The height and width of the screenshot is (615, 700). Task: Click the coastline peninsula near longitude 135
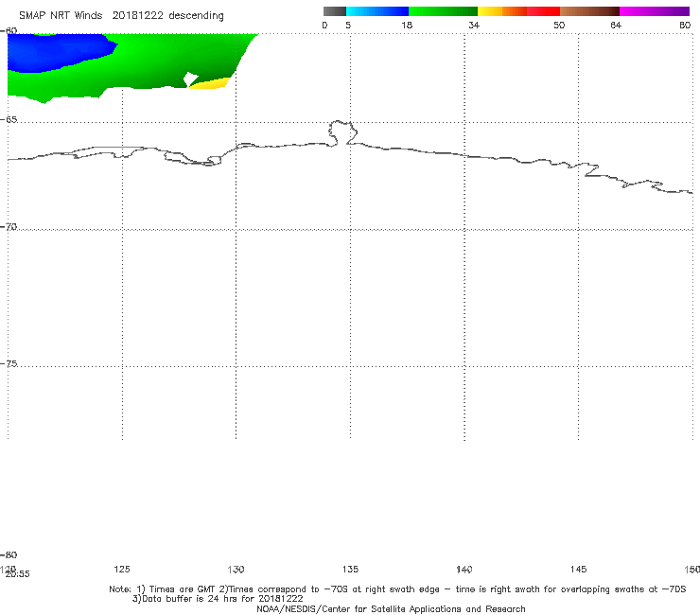click(x=342, y=132)
